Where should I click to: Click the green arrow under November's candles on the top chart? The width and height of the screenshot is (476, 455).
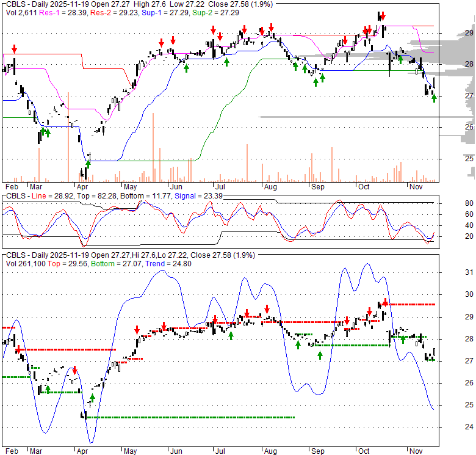coord(434,98)
